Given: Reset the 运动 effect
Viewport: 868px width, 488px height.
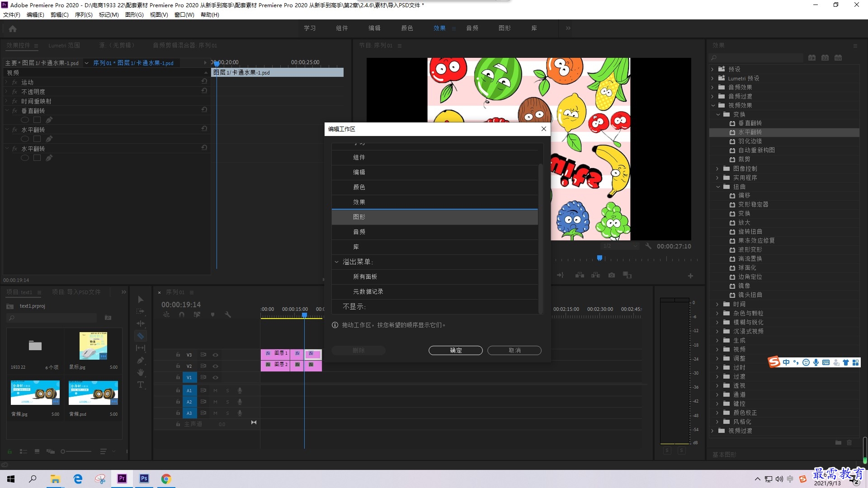Looking at the screenshot, I should click(204, 81).
